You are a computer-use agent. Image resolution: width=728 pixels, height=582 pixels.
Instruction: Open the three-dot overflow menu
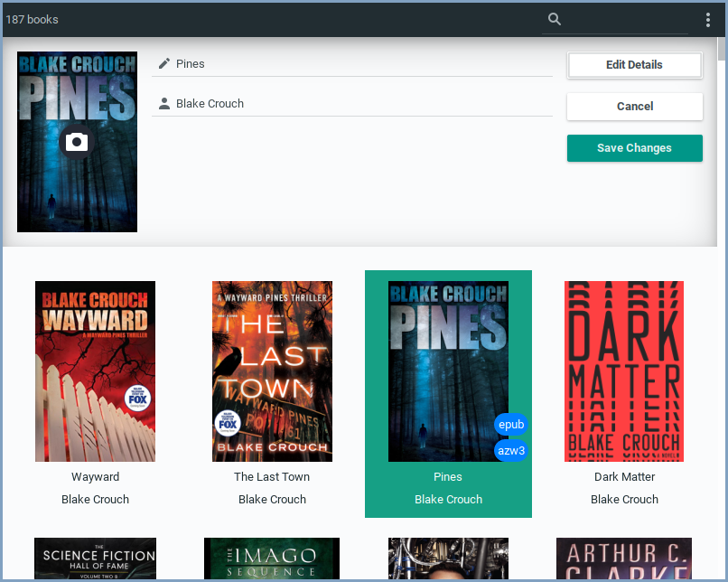707,20
